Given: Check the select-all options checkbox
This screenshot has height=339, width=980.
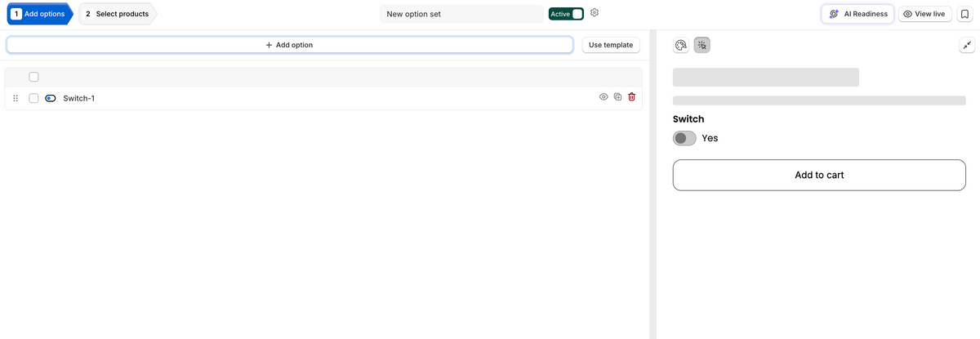Looking at the screenshot, I should tap(33, 77).
